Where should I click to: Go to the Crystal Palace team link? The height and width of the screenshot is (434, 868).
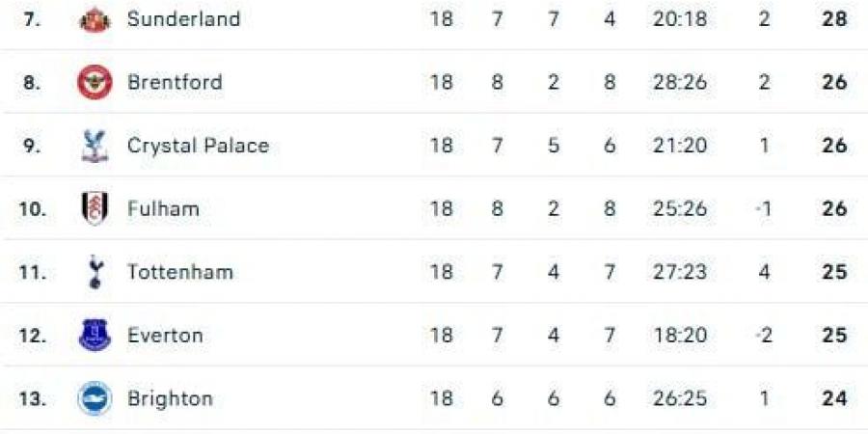[x=198, y=146]
